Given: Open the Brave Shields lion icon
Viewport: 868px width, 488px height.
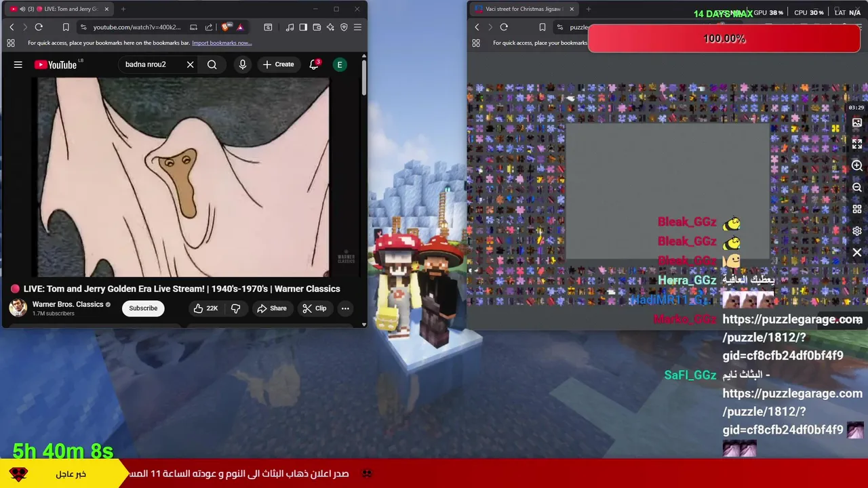Looking at the screenshot, I should click(x=225, y=27).
